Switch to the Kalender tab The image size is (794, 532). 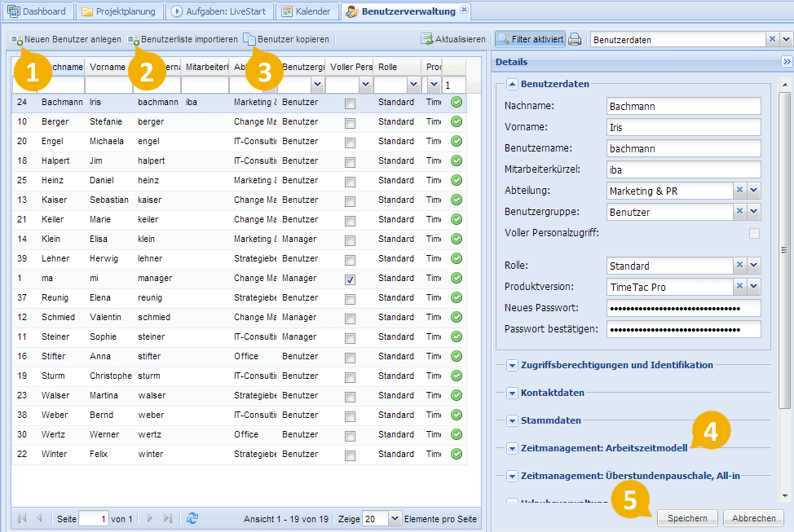click(307, 11)
